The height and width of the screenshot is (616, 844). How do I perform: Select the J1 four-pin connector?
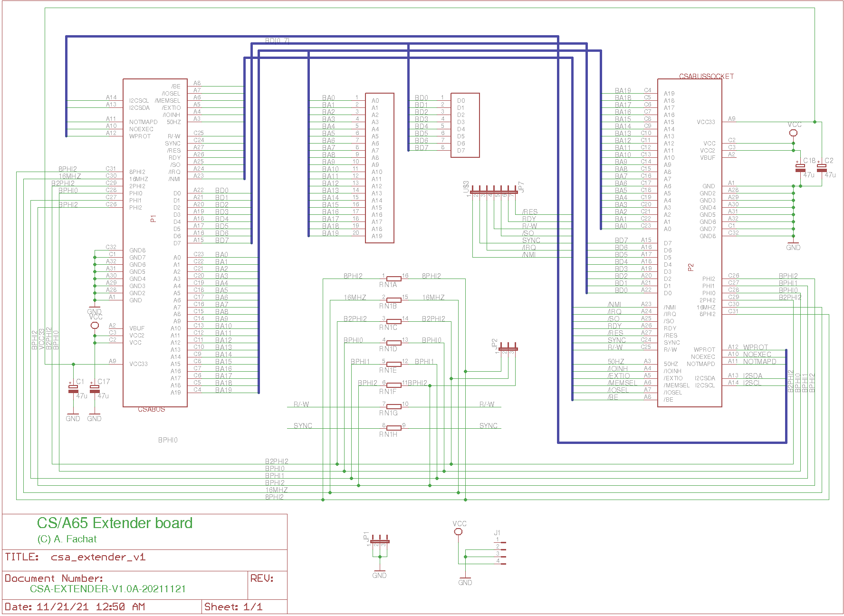pos(501,552)
